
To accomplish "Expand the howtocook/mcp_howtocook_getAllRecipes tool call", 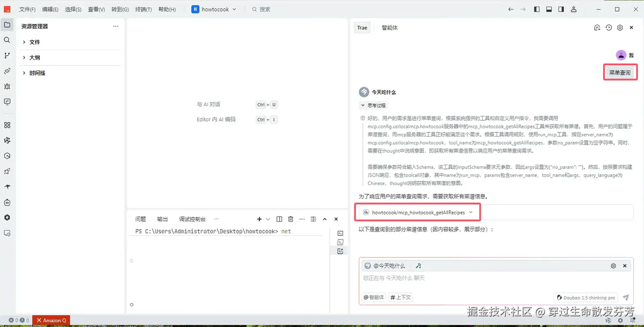I will 418,212.
